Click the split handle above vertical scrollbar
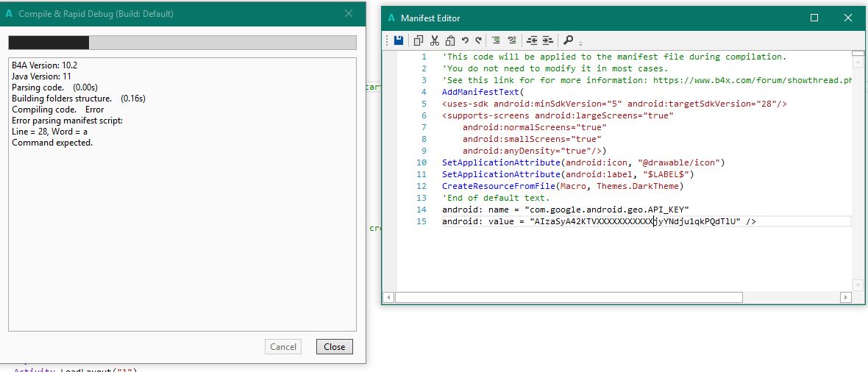The height and width of the screenshot is (372, 868). click(858, 53)
